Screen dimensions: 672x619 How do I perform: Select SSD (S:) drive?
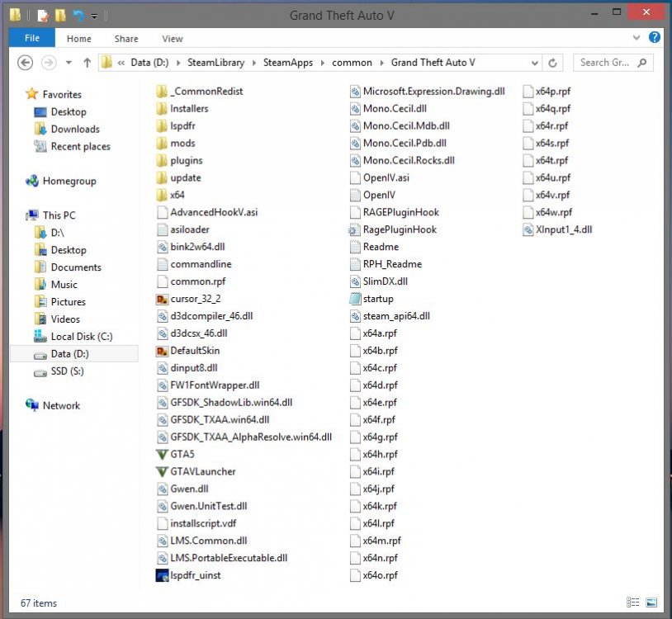point(68,371)
